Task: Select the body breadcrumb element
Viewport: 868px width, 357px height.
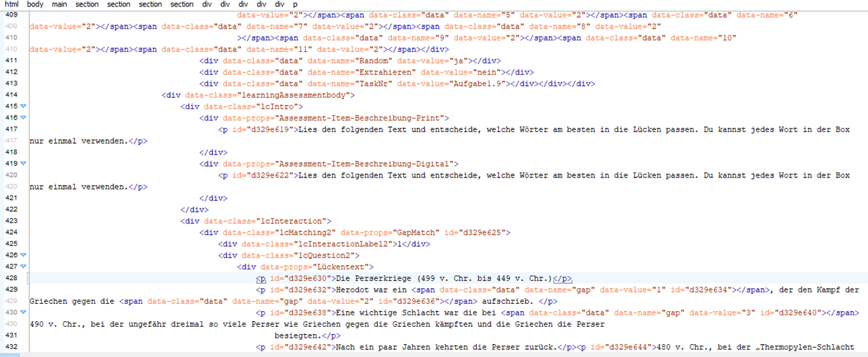Action: 35,4
